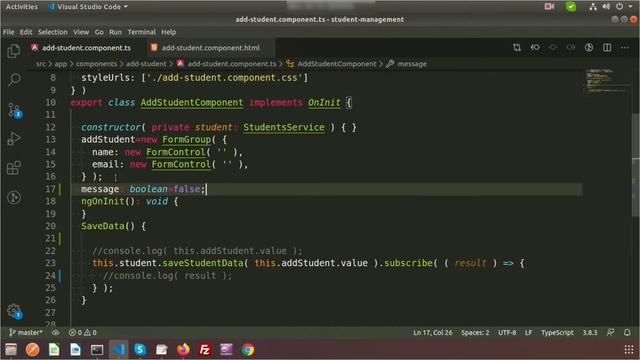
Task: Open the Go menu
Action: click(x=99, y=32)
